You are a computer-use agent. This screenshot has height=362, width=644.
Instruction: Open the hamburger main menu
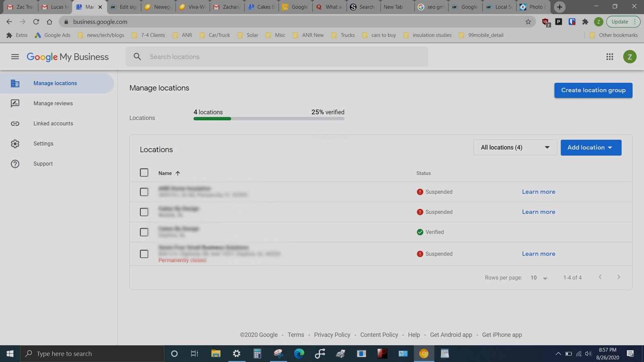click(x=15, y=57)
